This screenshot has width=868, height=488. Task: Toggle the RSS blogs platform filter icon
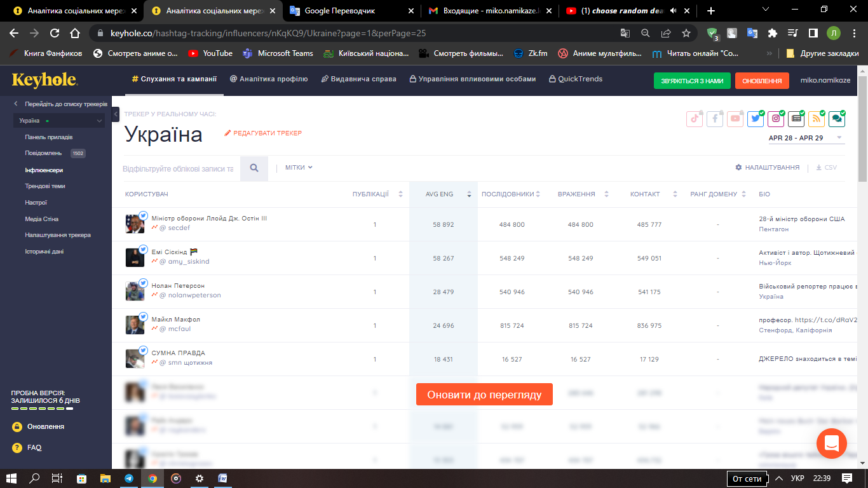[x=817, y=118]
